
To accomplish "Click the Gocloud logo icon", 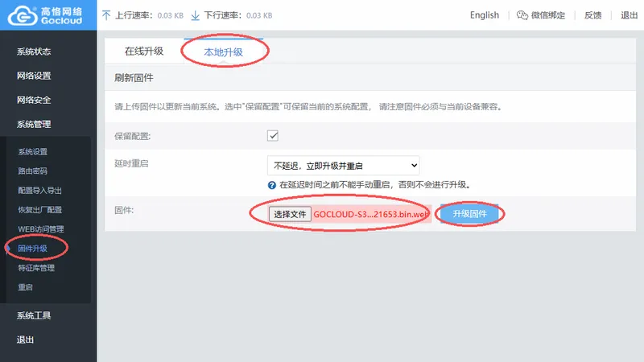I will click(23, 15).
